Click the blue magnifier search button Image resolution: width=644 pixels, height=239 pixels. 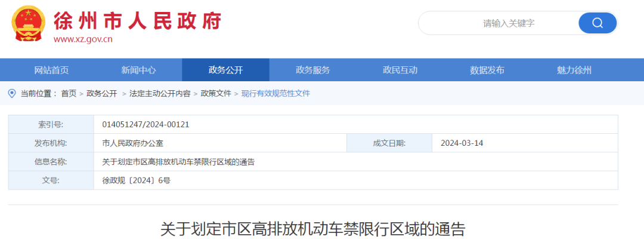pos(597,23)
